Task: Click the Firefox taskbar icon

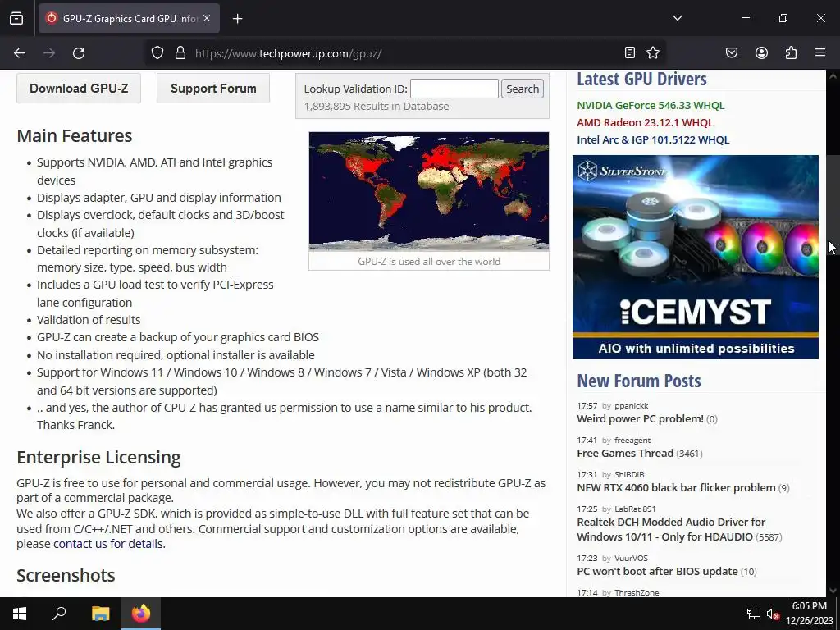Action: [141, 614]
